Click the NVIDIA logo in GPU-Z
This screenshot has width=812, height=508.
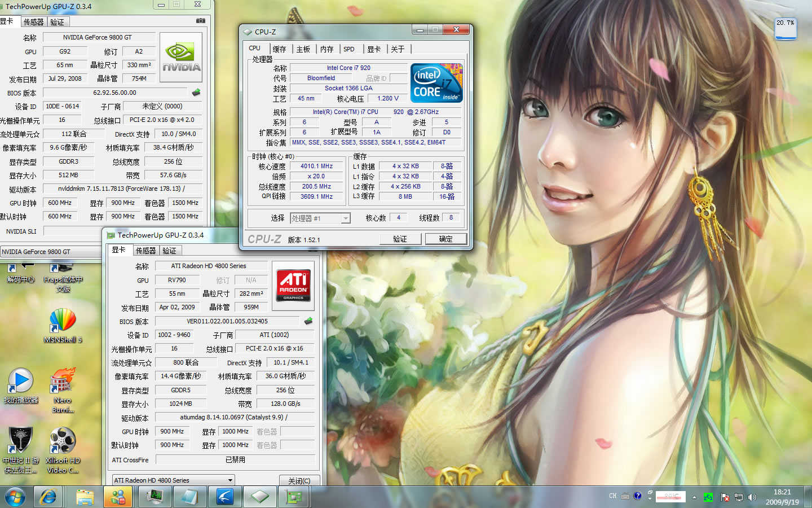click(x=181, y=58)
